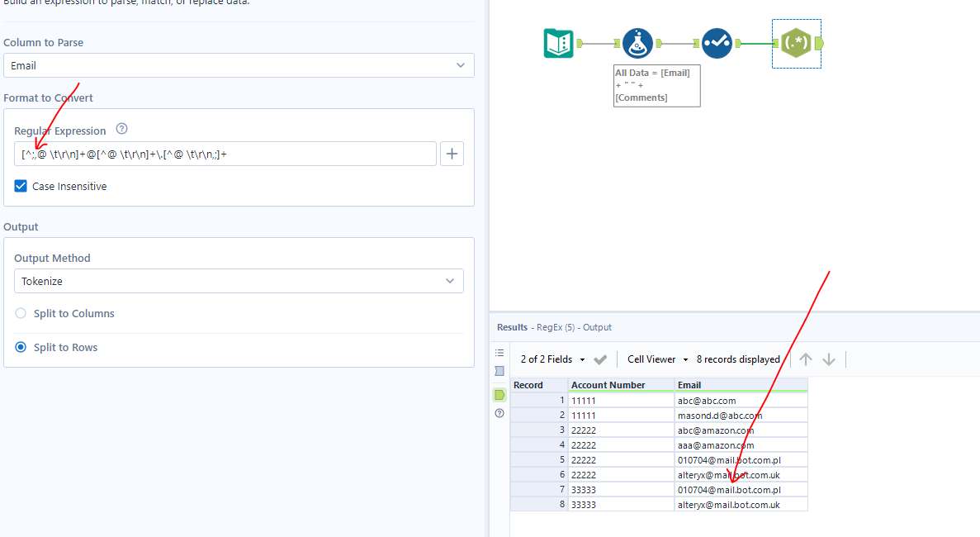
Task: Select the Input Data tool on the canvas
Action: coord(558,43)
